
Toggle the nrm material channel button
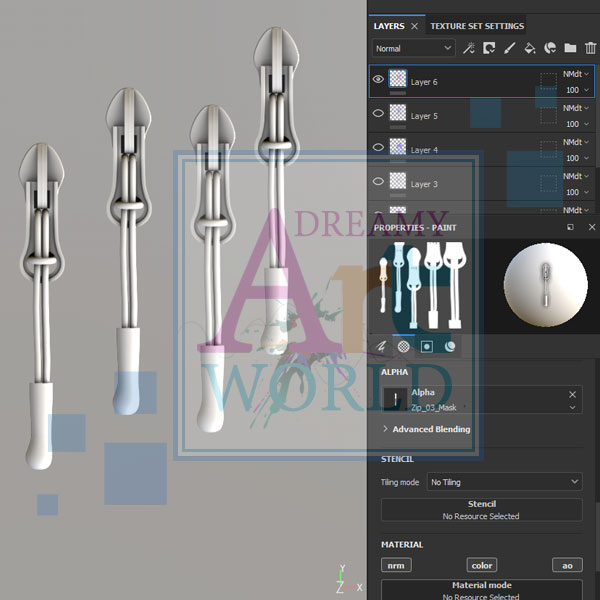click(x=396, y=566)
